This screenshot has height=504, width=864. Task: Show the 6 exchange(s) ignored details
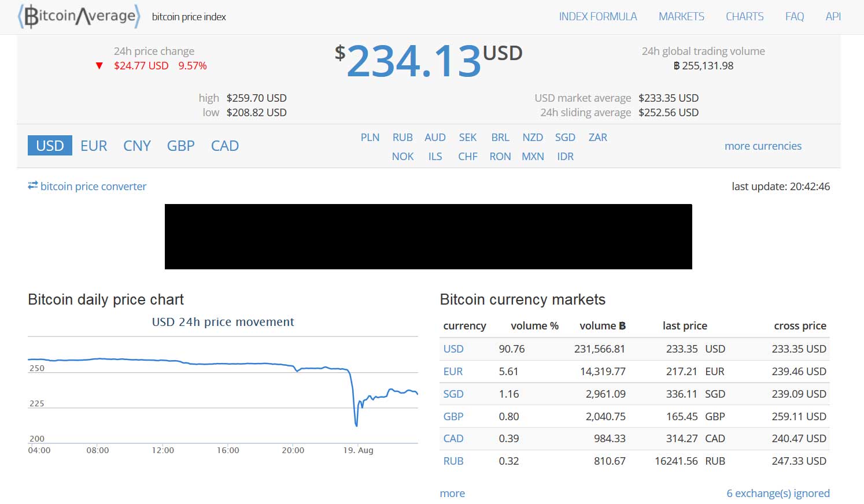778,493
